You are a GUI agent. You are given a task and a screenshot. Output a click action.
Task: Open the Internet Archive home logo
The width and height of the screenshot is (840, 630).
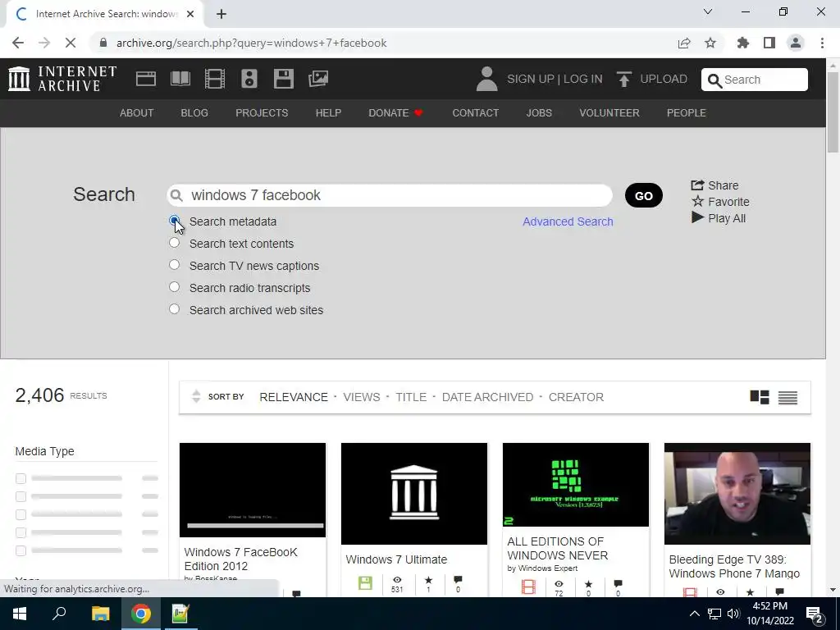(x=62, y=79)
